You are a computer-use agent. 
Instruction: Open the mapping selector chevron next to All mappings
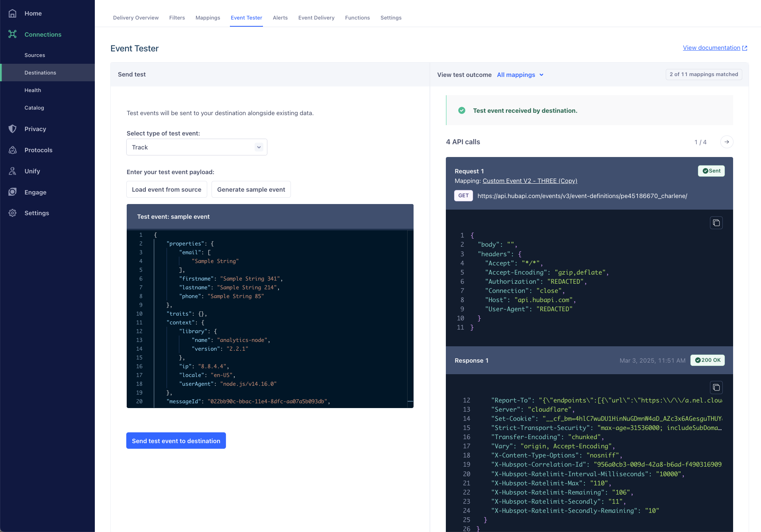coord(541,75)
